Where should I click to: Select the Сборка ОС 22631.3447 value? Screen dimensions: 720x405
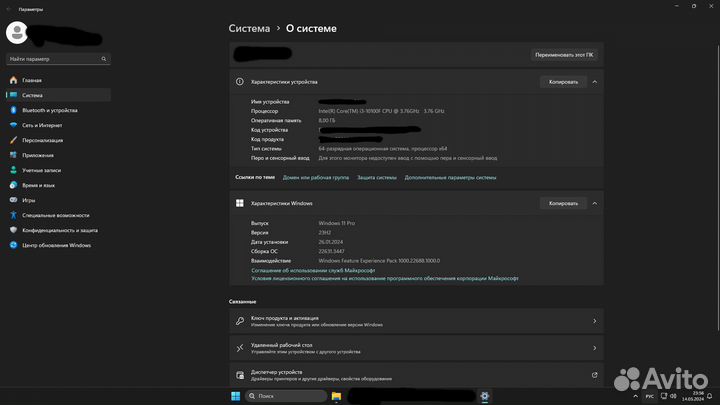(331, 251)
